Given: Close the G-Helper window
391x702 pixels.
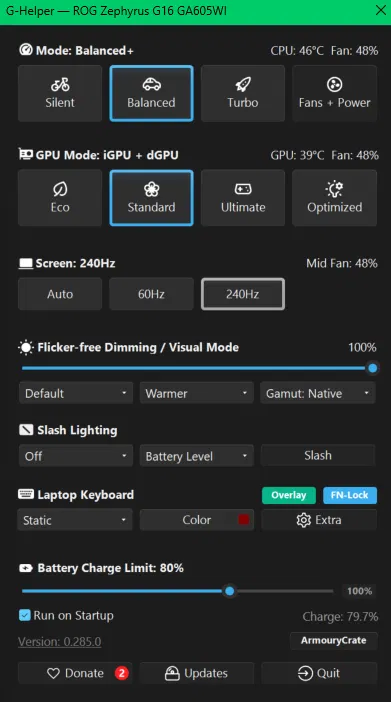Looking at the screenshot, I should (381, 10).
